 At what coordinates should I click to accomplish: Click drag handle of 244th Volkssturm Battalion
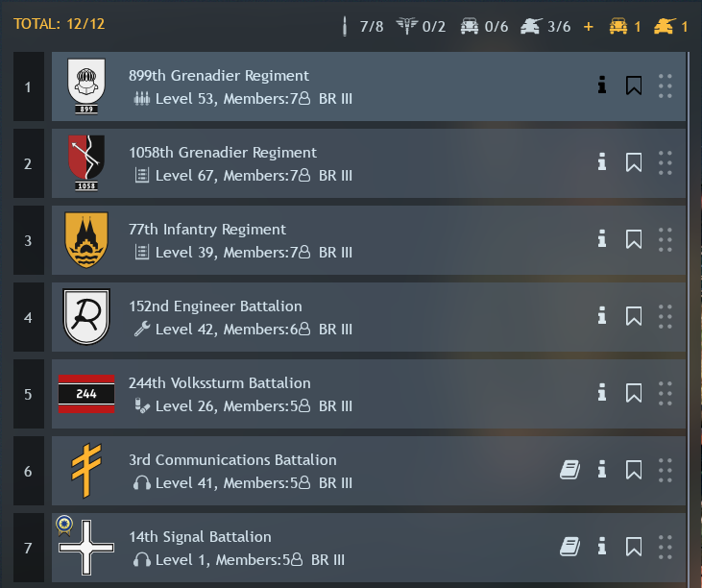click(666, 393)
